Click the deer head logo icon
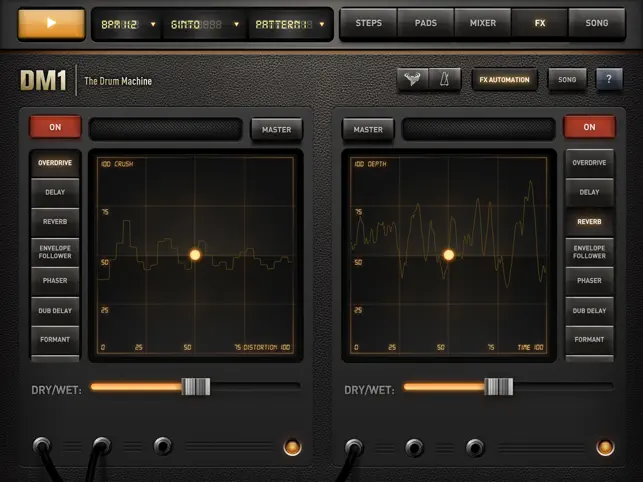The height and width of the screenshot is (482, 643). tap(412, 79)
